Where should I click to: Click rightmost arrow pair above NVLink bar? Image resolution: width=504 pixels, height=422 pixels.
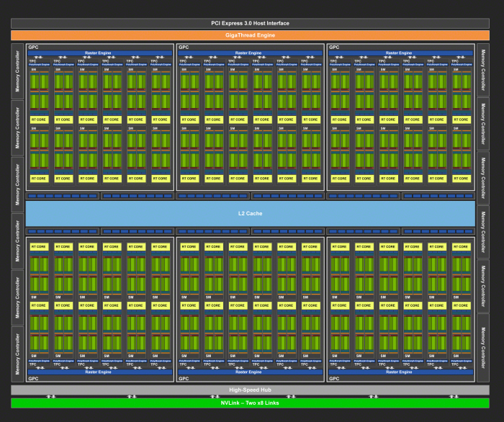point(454,397)
